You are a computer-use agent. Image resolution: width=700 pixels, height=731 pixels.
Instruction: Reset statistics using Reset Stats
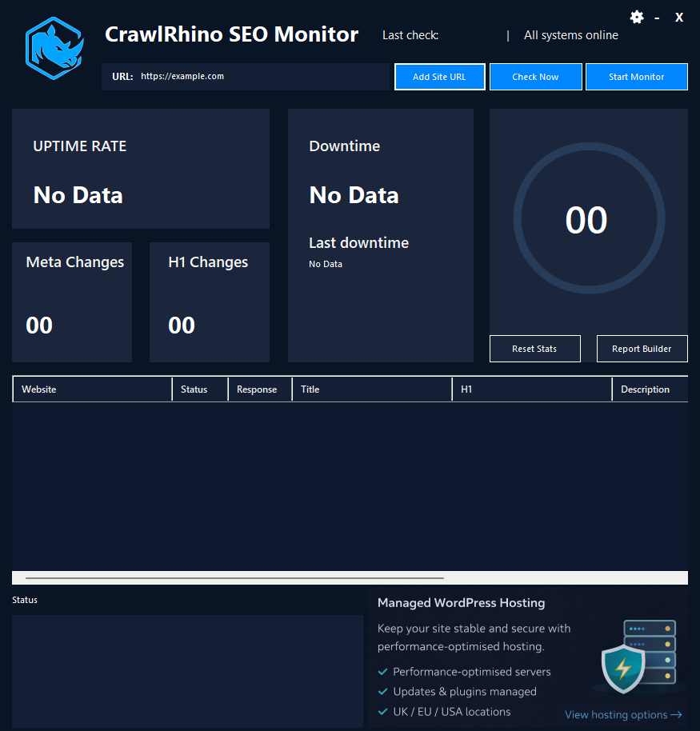pos(534,348)
